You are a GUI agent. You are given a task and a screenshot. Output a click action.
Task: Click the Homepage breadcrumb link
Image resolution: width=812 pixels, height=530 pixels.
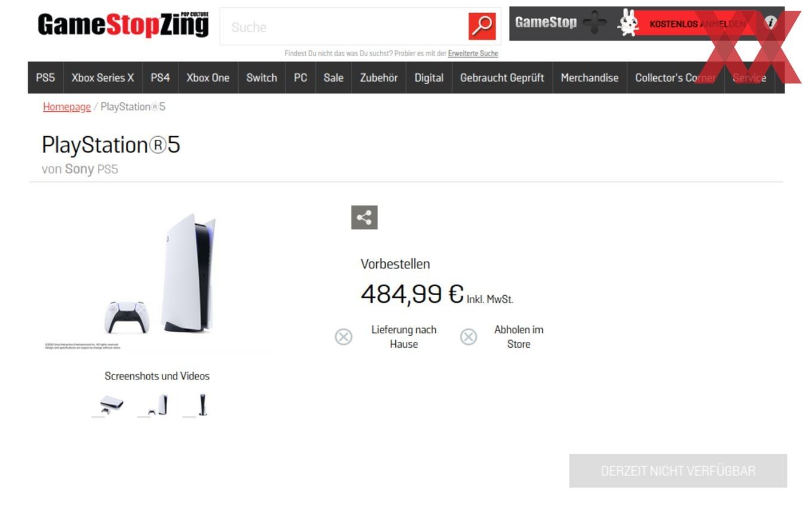coord(67,106)
